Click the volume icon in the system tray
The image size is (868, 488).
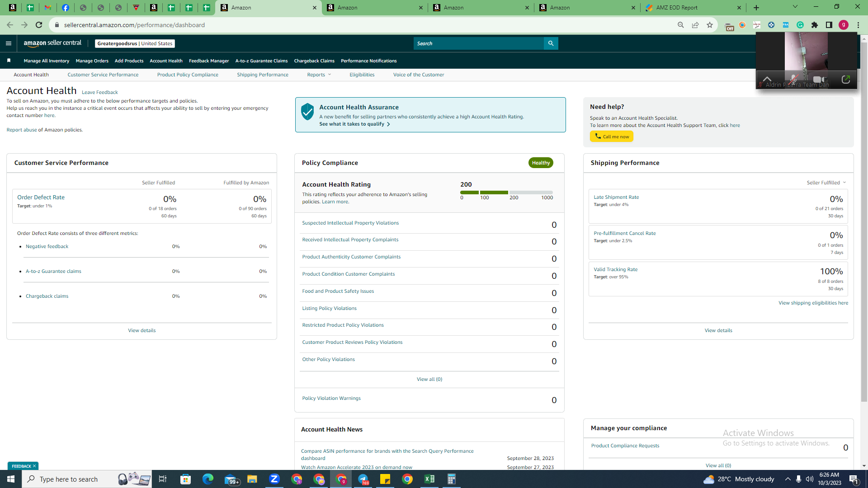click(809, 479)
